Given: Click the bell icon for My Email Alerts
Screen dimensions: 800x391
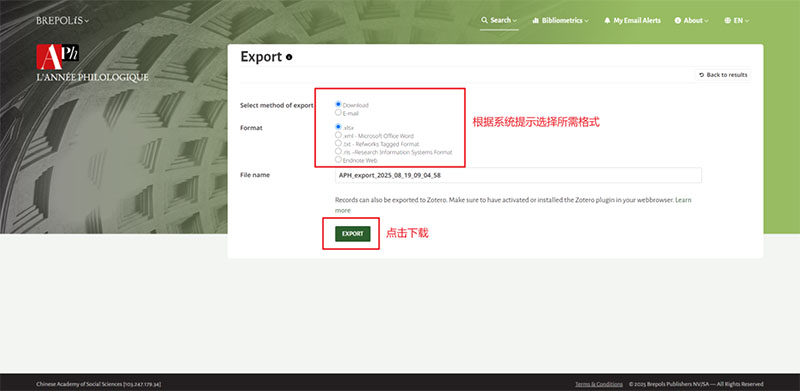Looking at the screenshot, I should point(607,20).
